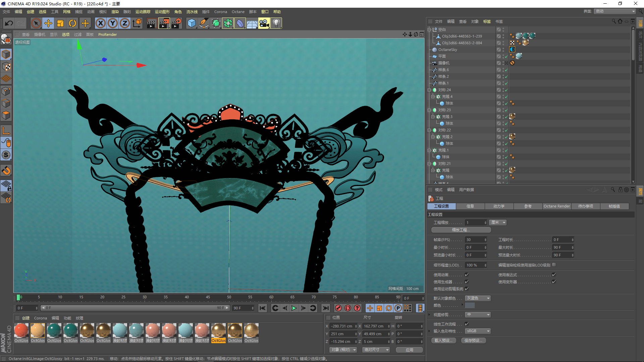The image size is (644, 362).
Task: Collapse the 对称.24 tree node
Action: click(x=429, y=90)
